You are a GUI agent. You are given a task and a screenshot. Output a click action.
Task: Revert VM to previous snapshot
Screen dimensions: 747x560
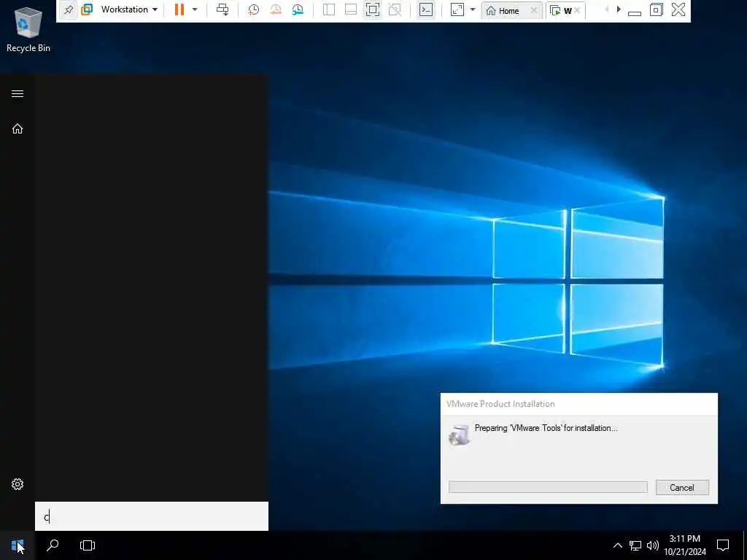(275, 9)
